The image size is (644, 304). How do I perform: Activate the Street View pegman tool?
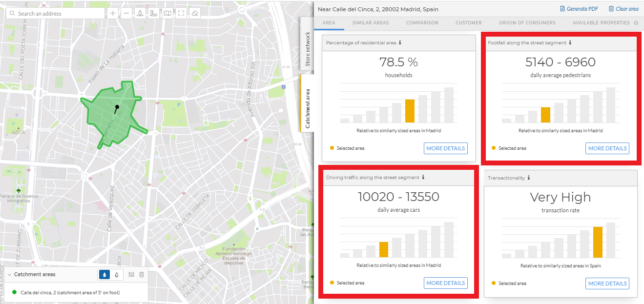click(140, 13)
